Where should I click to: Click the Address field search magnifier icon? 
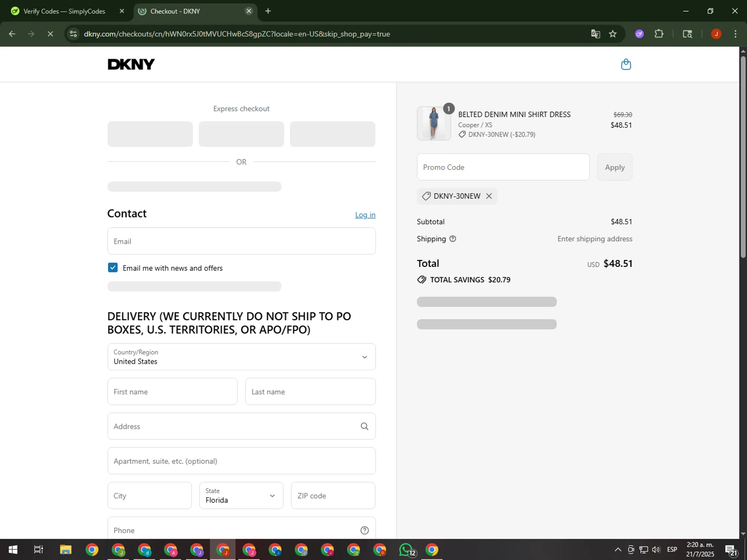coord(365,426)
